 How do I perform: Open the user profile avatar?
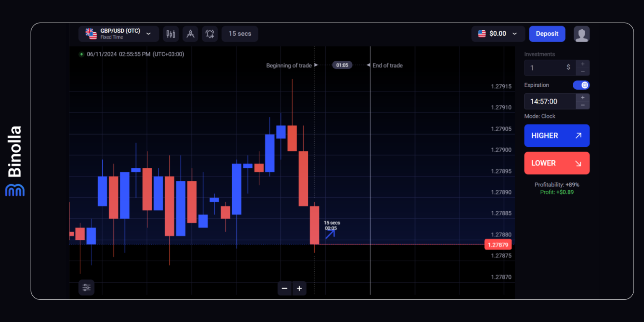[582, 34]
